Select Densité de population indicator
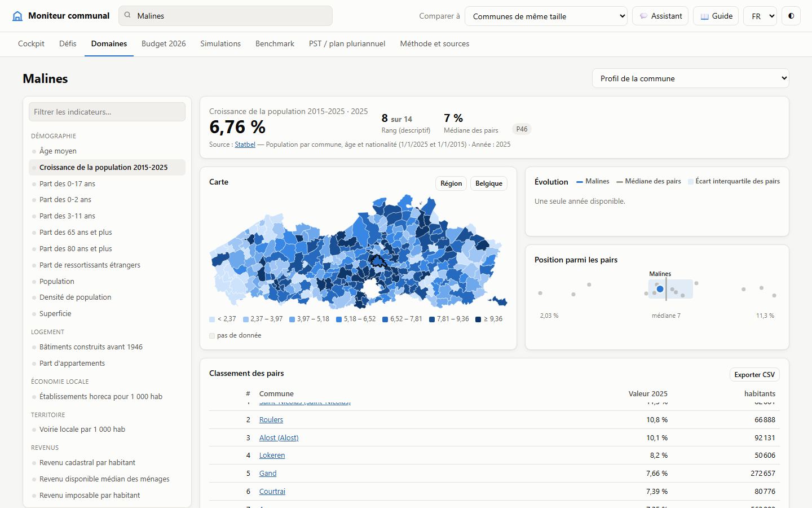This screenshot has height=508, width=812. tap(107, 297)
